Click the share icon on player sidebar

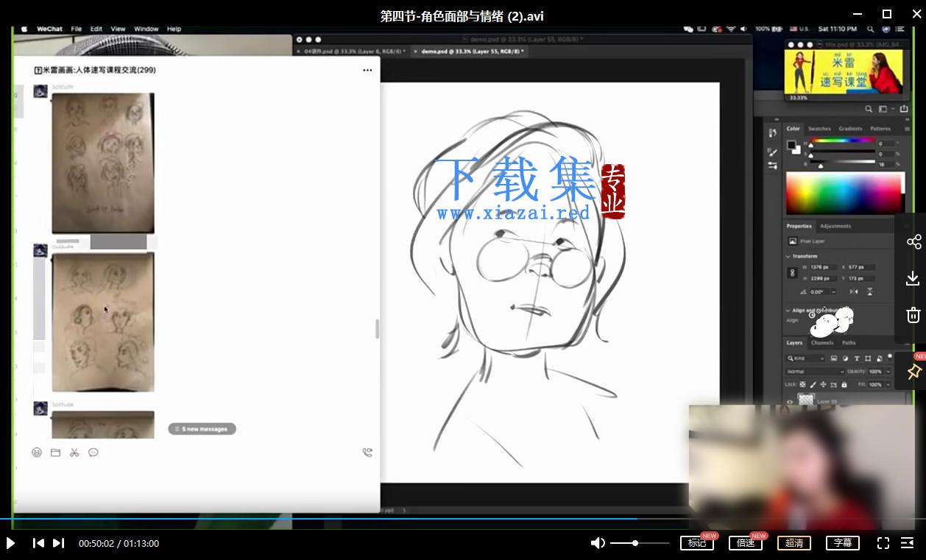(x=913, y=242)
